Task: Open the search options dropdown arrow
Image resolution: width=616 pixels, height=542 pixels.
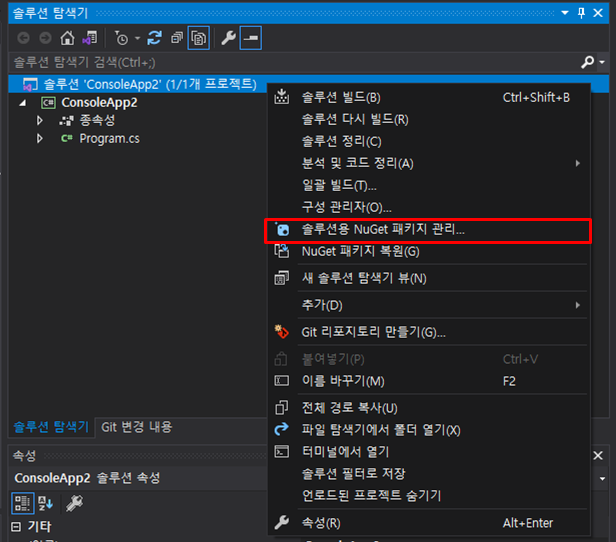Action: (x=602, y=62)
